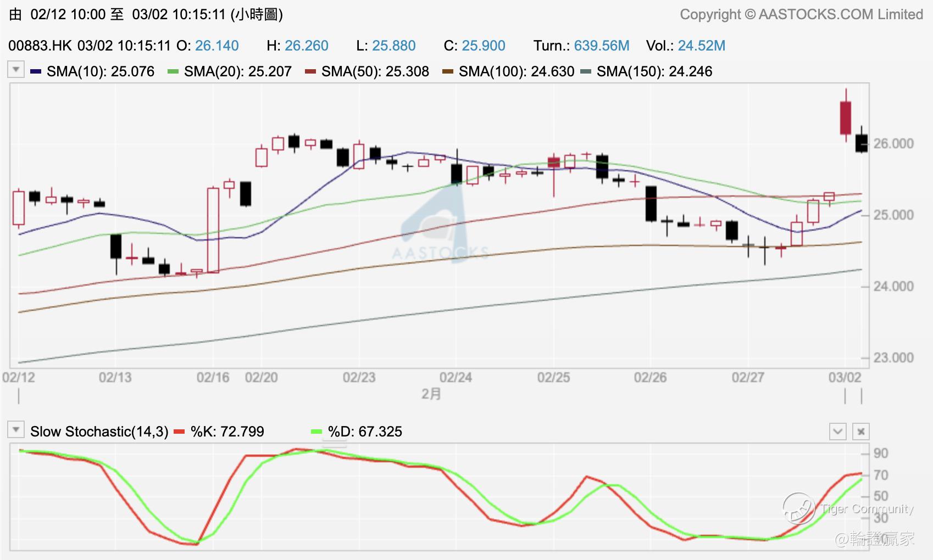
Task: Select the SMA(50): 25.308 legend label
Action: click(375, 71)
